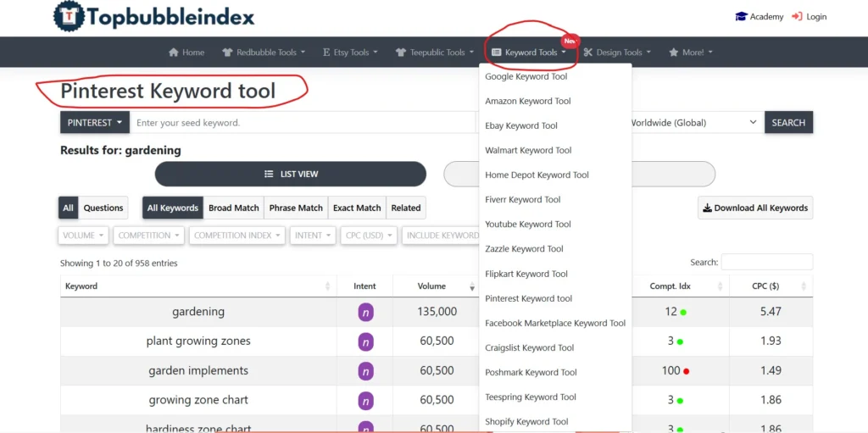Select the Related toggle
The height and width of the screenshot is (433, 868).
[x=406, y=208]
